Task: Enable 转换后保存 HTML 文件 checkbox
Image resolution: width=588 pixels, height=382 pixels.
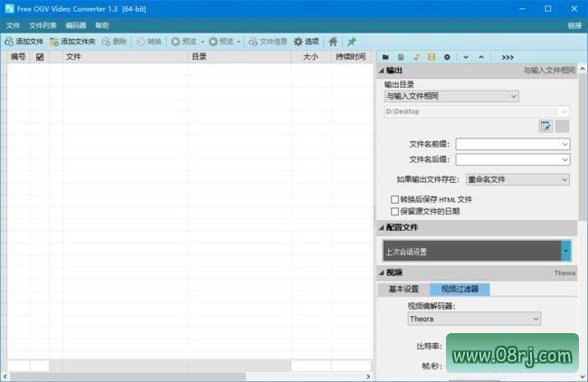Action: 394,199
